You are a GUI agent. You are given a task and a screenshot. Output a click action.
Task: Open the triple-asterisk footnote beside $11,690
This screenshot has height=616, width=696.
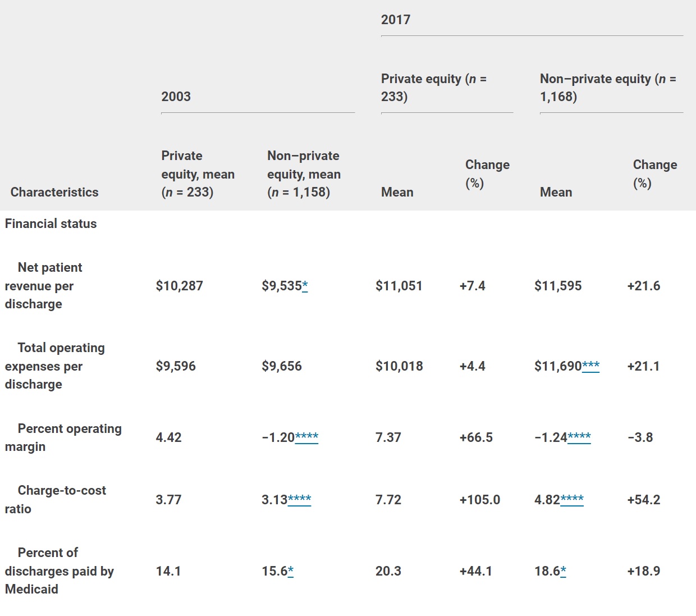pos(590,367)
